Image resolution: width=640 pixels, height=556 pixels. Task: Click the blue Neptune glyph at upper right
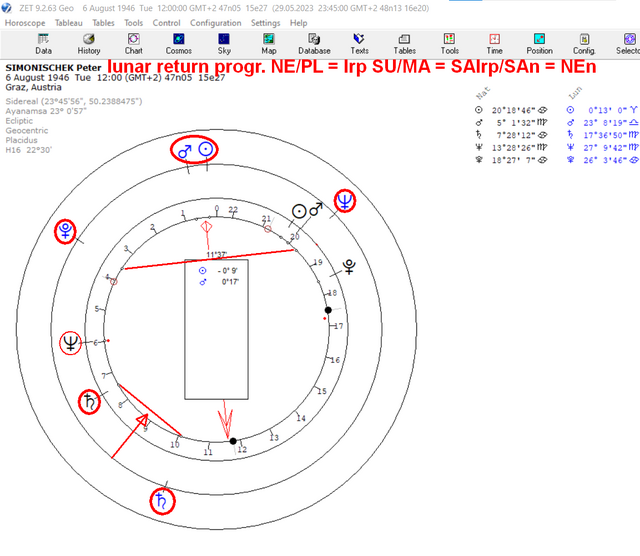pyautogui.click(x=345, y=200)
